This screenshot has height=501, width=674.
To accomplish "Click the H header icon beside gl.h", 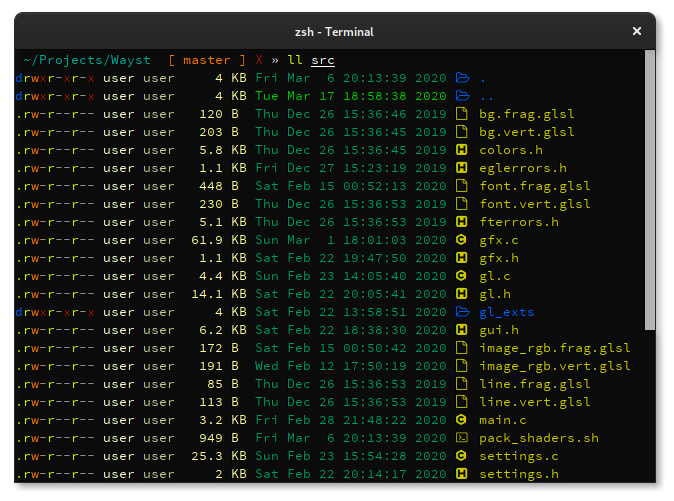I will [x=462, y=294].
